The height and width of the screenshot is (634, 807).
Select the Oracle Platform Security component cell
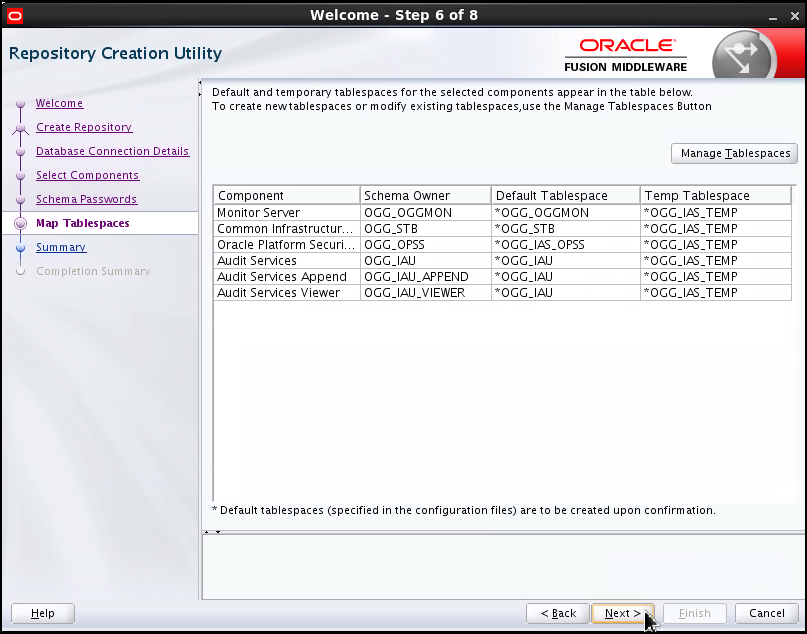coord(287,244)
